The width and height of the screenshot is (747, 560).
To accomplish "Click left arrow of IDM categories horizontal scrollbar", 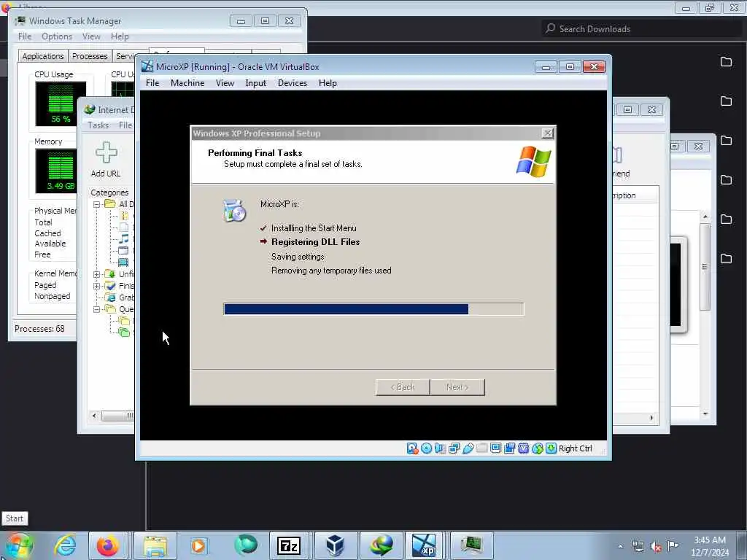I will pos(94,416).
